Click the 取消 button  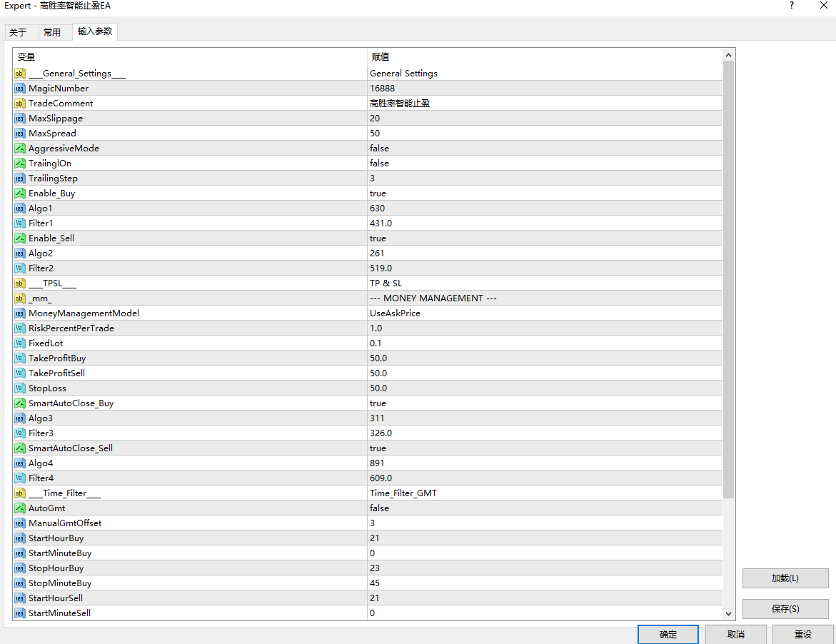click(x=736, y=635)
